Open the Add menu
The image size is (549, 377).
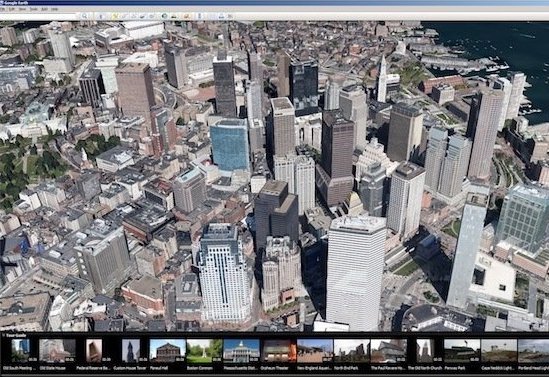(44, 9)
